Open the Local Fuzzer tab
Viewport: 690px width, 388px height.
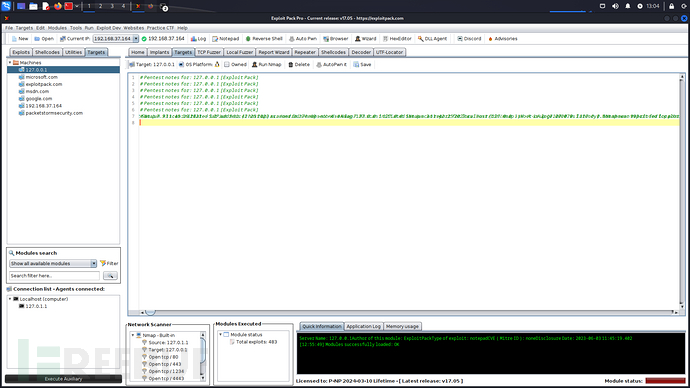[x=239, y=52]
